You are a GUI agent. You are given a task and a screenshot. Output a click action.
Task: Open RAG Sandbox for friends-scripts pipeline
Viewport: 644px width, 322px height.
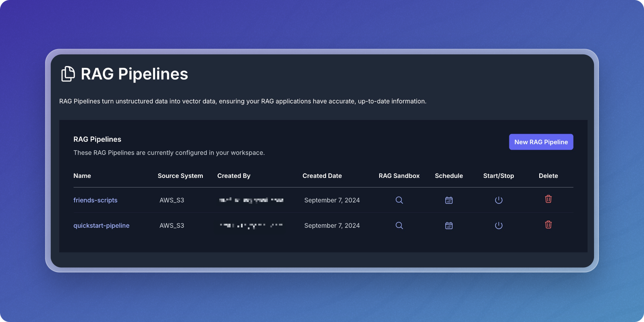pyautogui.click(x=399, y=200)
